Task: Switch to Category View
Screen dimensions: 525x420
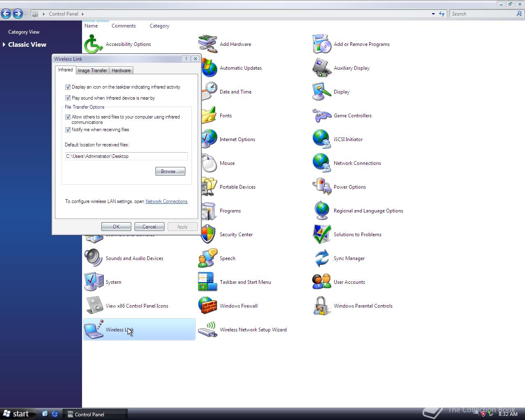Action: tap(24, 32)
